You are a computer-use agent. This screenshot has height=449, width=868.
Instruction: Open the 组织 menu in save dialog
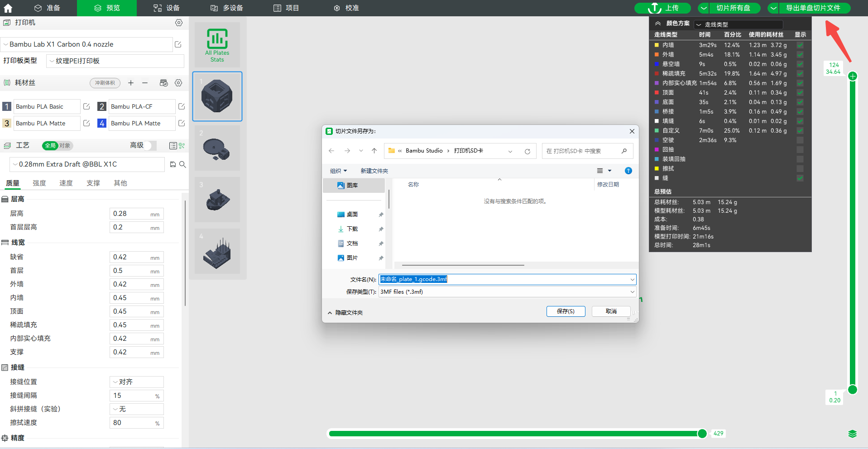click(x=338, y=171)
